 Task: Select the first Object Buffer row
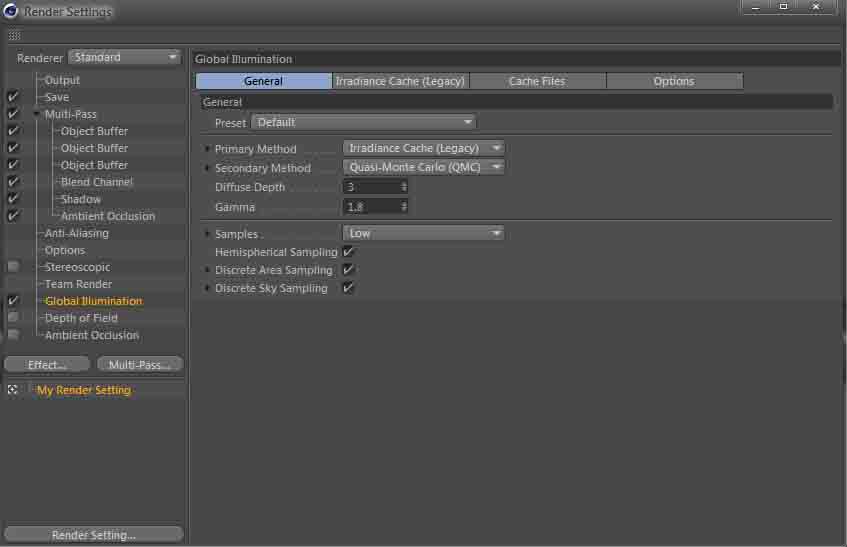tap(95, 131)
